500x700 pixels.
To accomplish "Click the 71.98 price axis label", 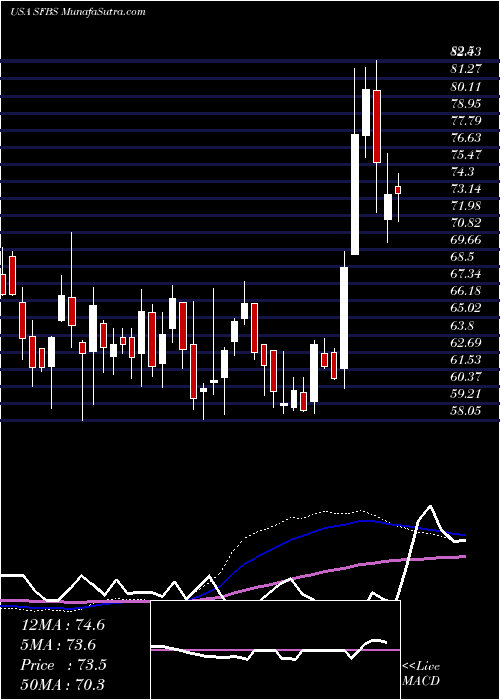I will (x=466, y=206).
